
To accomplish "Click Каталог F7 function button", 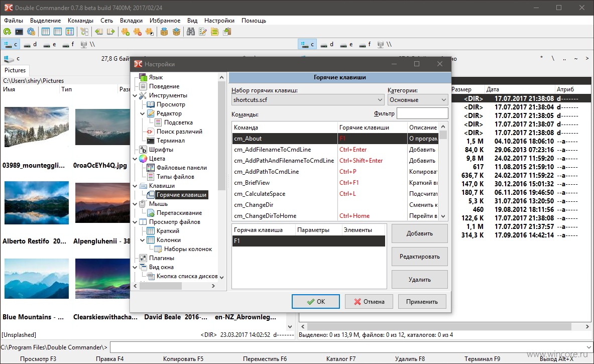I will click(341, 359).
